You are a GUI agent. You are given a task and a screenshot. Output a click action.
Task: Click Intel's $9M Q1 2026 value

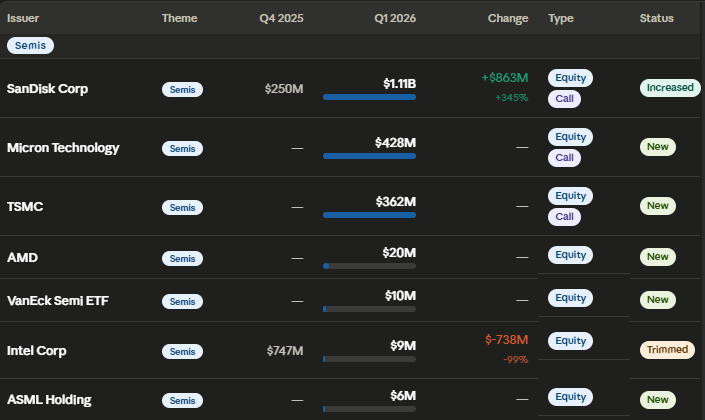tap(403, 345)
